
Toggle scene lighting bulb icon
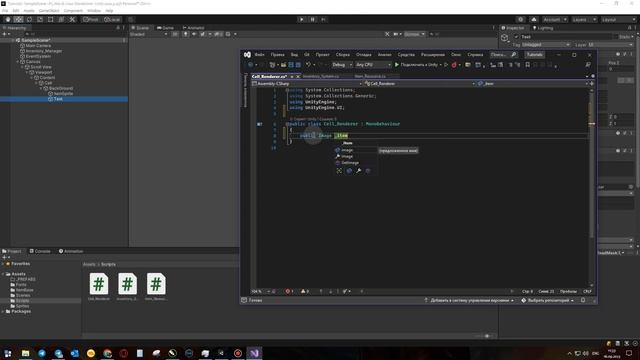(185, 34)
